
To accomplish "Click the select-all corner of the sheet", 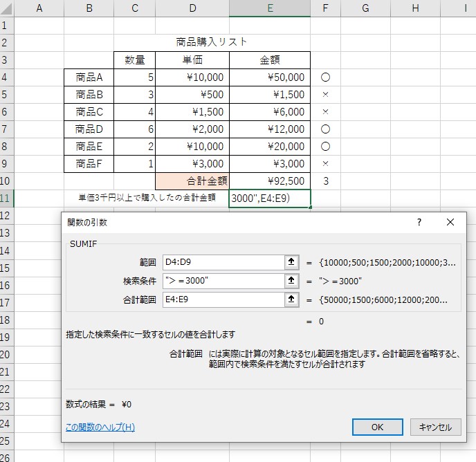I will point(7,8).
